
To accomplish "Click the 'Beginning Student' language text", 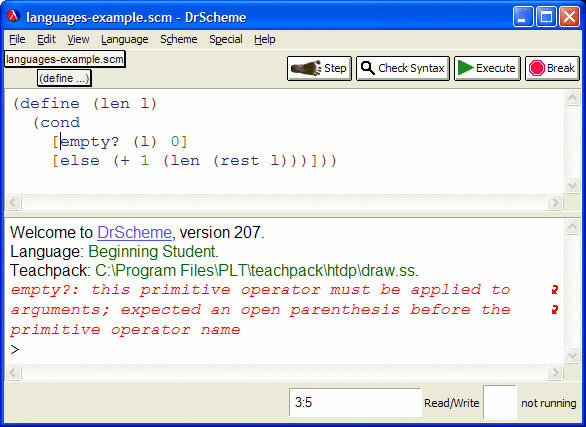I will (153, 251).
